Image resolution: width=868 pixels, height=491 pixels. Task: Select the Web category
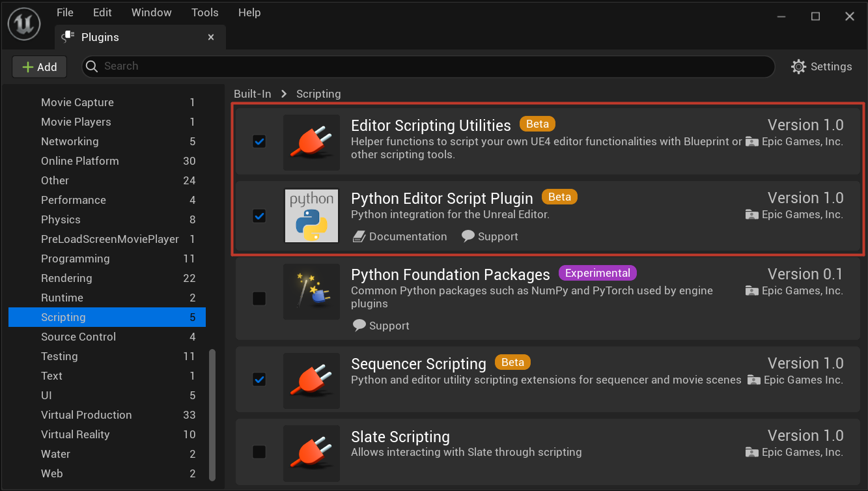pos(107,473)
